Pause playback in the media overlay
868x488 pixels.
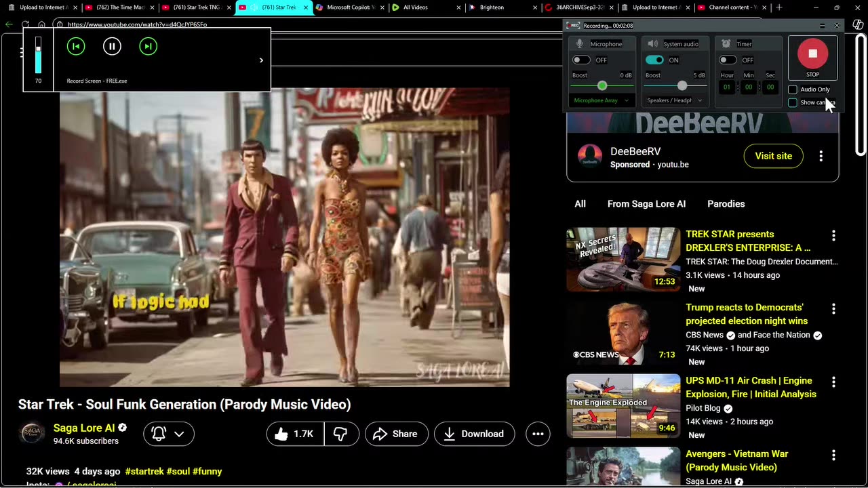click(x=112, y=46)
